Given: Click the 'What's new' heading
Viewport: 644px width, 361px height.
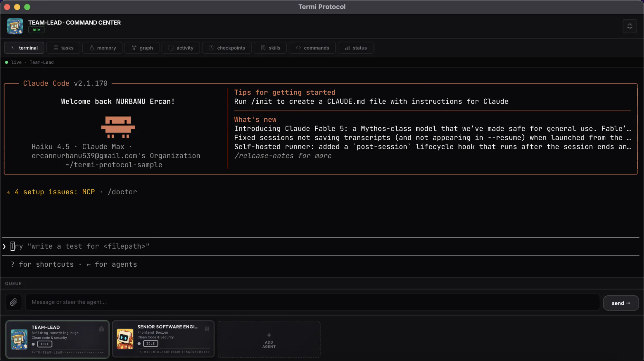Looking at the screenshot, I should (255, 120).
